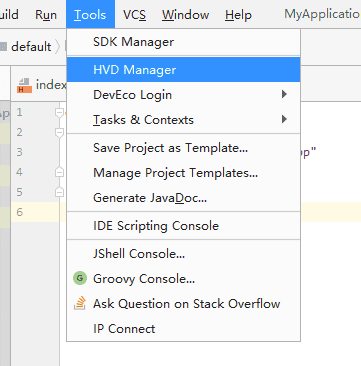The height and width of the screenshot is (366, 361).
Task: Click the fold end marker on line 5
Action: pyautogui.click(x=59, y=192)
